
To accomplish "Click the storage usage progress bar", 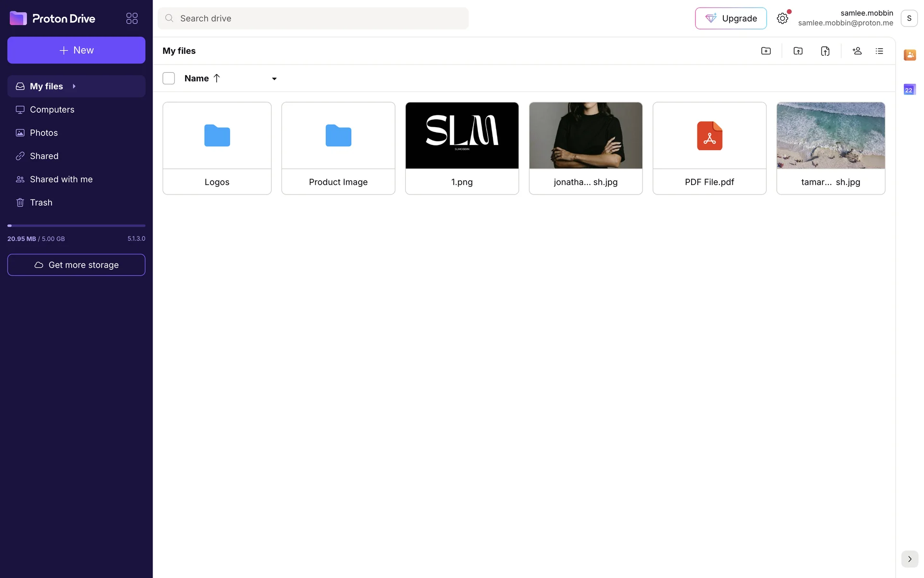I will [x=76, y=225].
